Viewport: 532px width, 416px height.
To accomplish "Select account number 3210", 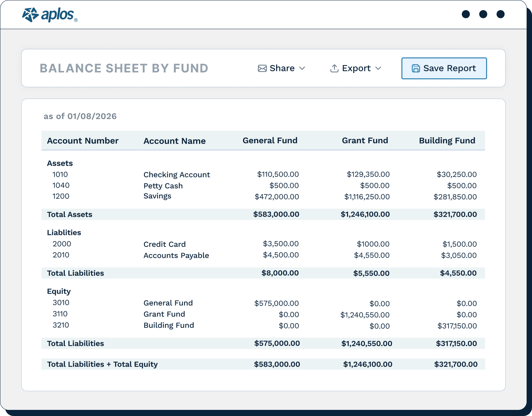I will 61,325.
